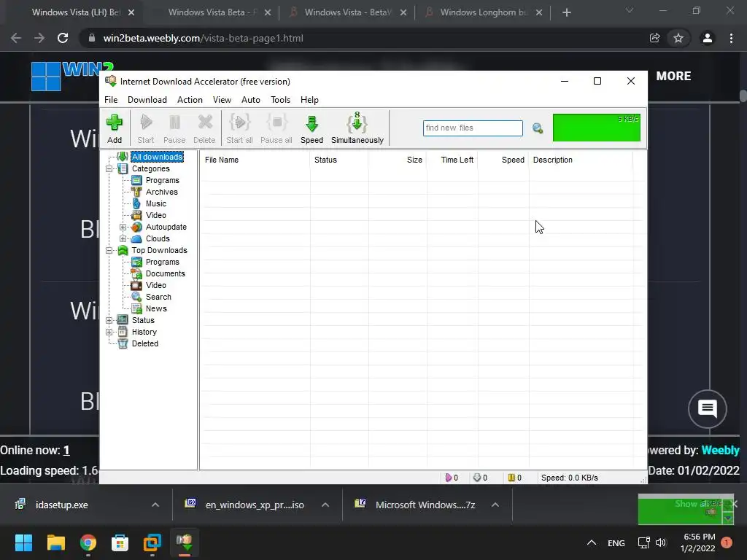Open en_windows_xp iso download options chevron

[x=325, y=505]
